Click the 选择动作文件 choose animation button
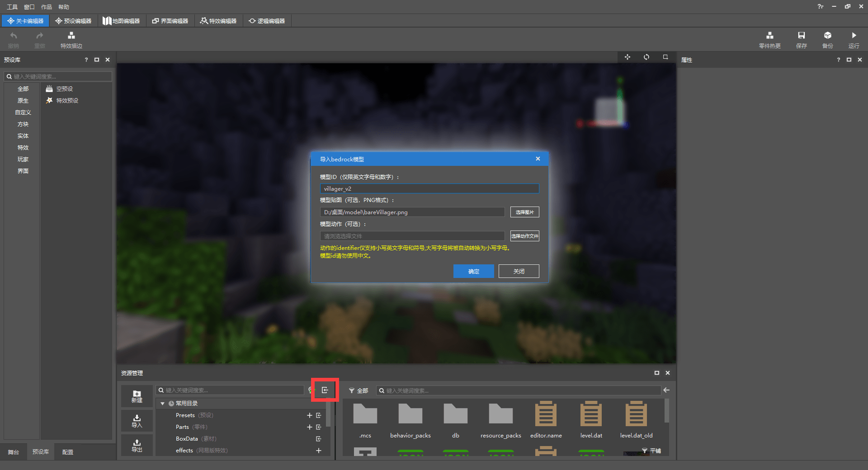Image resolution: width=868 pixels, height=470 pixels. click(x=524, y=236)
